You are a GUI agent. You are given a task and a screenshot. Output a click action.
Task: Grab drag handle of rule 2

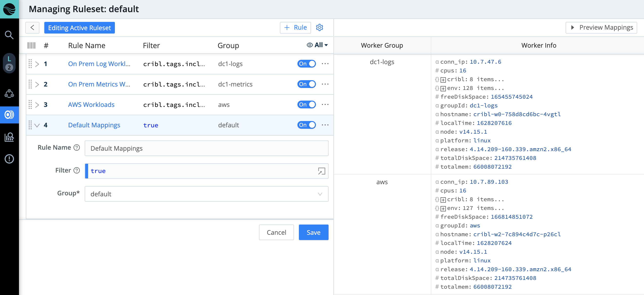[x=30, y=84]
